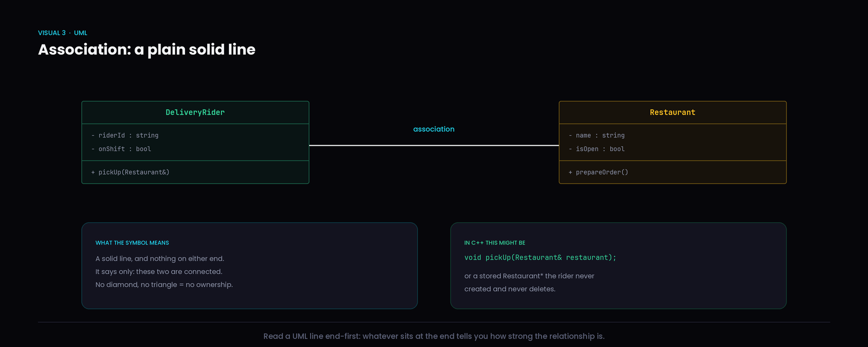The height and width of the screenshot is (347, 868).
Task: Click the white association line between classes
Action: tap(434, 145)
